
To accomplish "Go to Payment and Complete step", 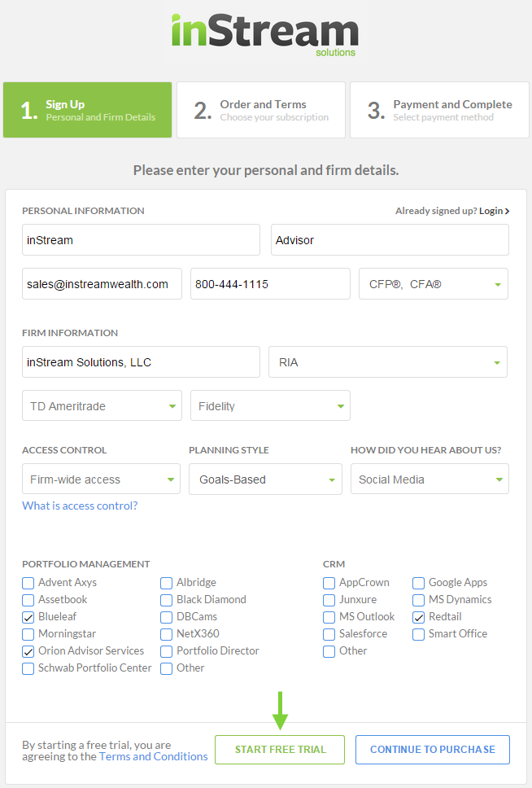I will coord(439,110).
